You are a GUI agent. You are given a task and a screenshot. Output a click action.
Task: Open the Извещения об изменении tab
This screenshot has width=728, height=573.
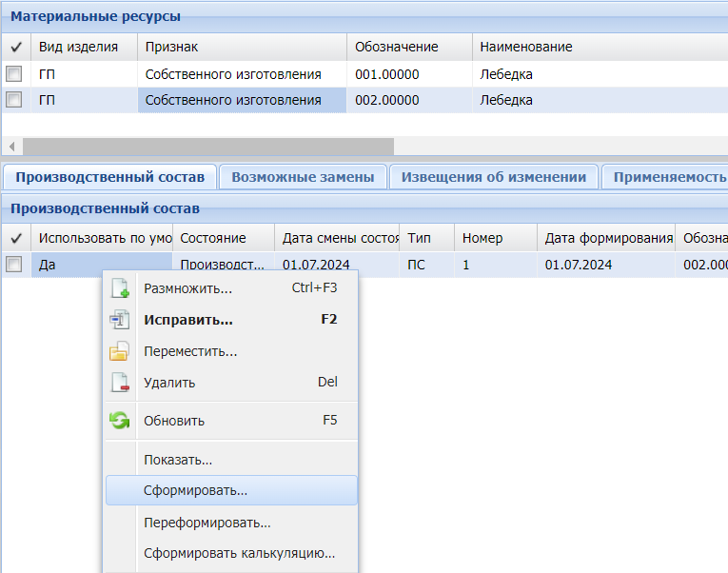pyautogui.click(x=493, y=177)
